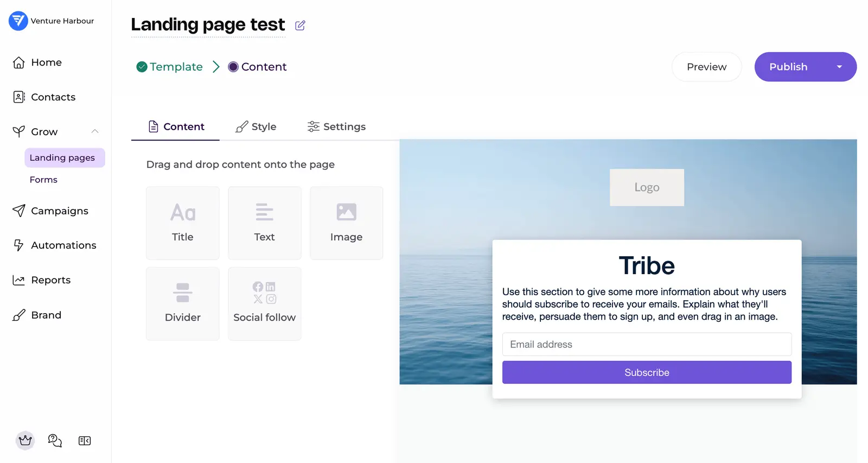Click the edit pencil beside Landing page test

pos(300,25)
